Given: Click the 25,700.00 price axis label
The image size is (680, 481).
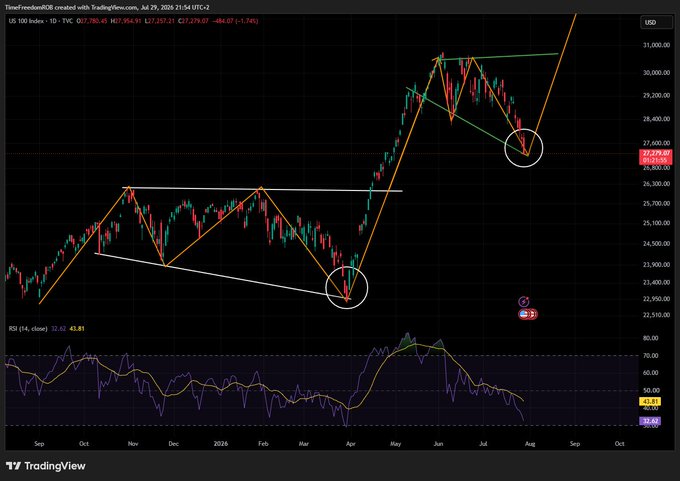Looking at the screenshot, I should 656,203.
